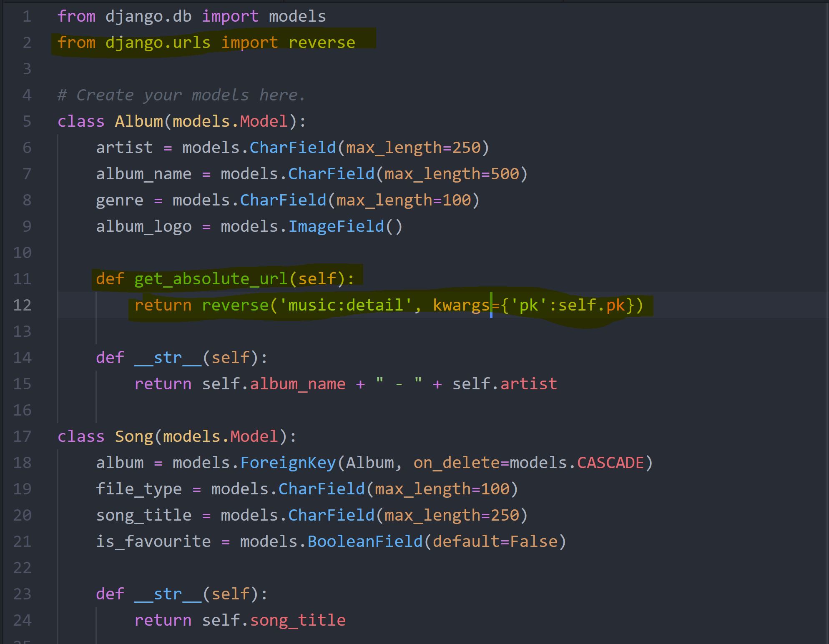Image resolution: width=829 pixels, height=644 pixels.
Task: Place cursor on 'reverse' in the import line
Action: (x=322, y=43)
